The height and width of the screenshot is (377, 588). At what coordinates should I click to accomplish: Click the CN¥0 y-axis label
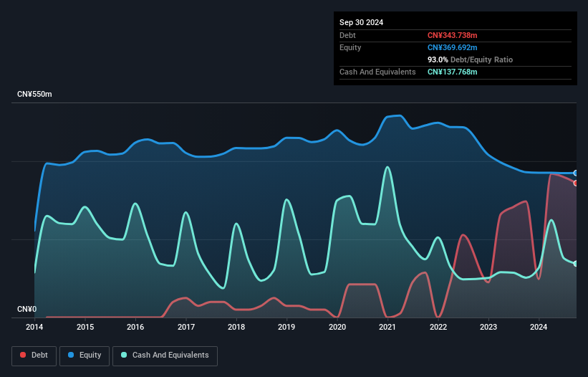pos(27,309)
